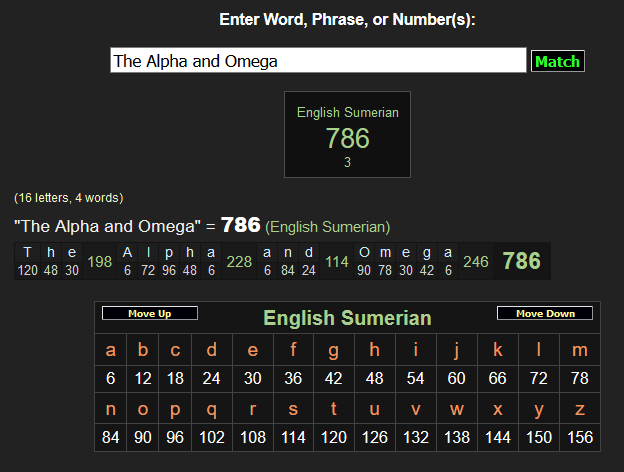Click letter 'O' of Omega in breakdown
Screen dimensions: 624x472
364,253
